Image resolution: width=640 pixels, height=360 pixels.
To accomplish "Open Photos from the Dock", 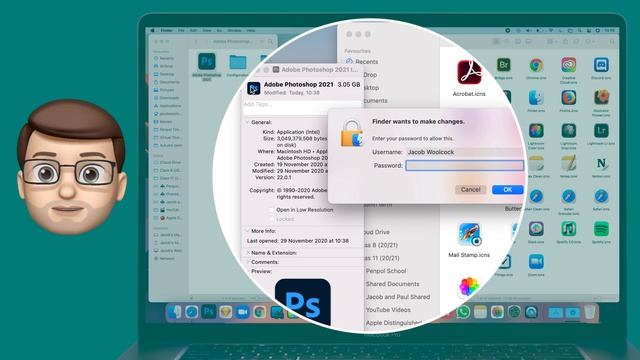I will click(497, 312).
